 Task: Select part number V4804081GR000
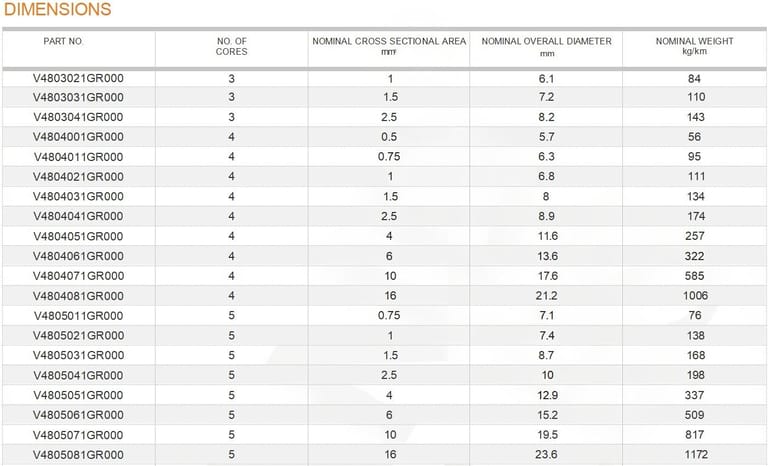(79, 296)
